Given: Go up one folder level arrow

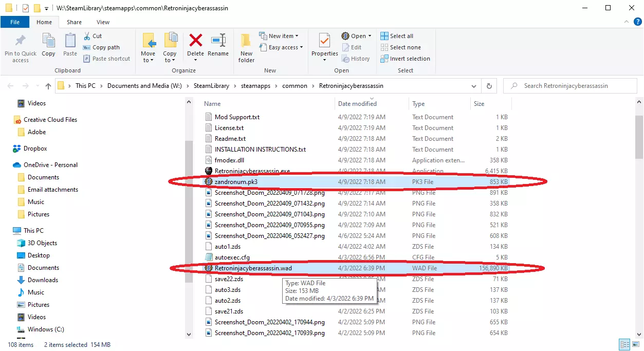Looking at the screenshot, I should coord(48,86).
